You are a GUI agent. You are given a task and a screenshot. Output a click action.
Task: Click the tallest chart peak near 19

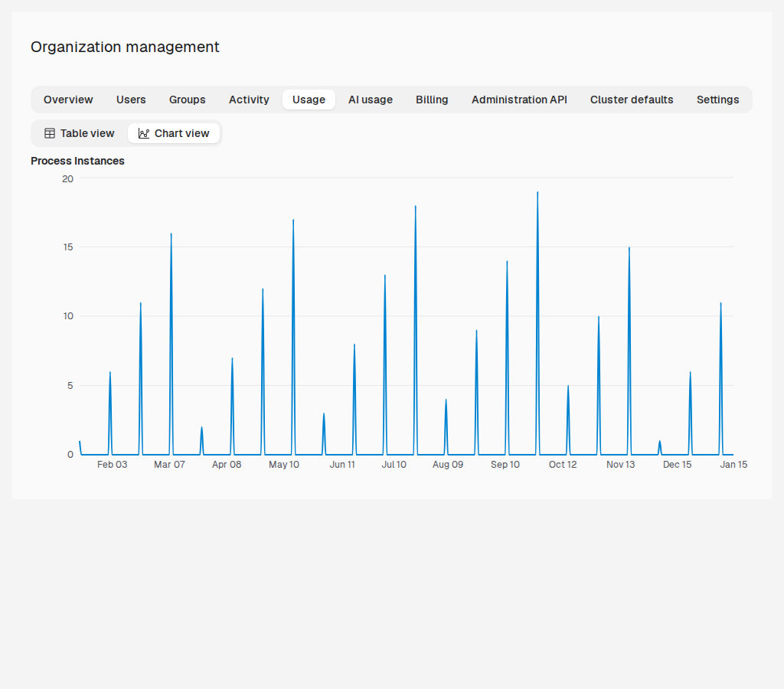[x=537, y=193]
